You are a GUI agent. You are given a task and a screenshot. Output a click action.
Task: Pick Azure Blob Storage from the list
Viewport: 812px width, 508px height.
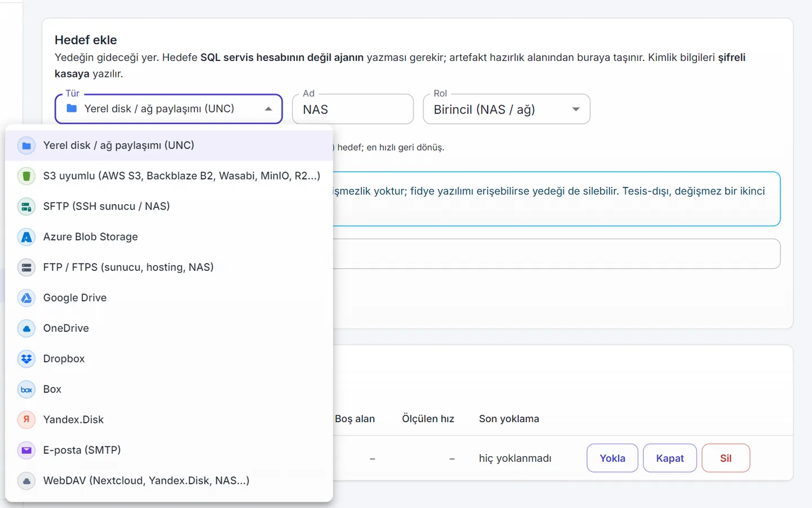(169, 237)
